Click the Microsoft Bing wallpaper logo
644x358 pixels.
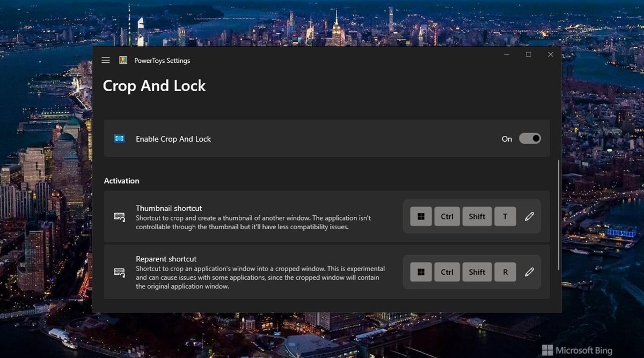tap(576, 350)
